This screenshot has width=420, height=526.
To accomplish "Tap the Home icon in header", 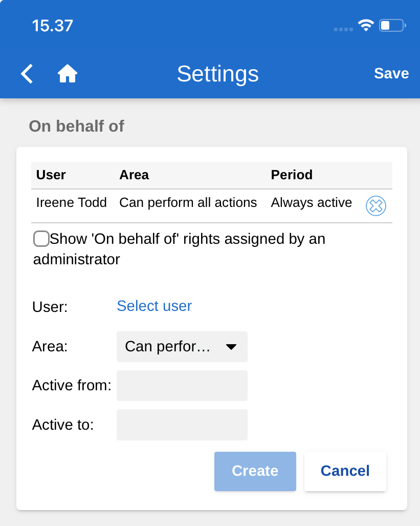I will (x=67, y=74).
